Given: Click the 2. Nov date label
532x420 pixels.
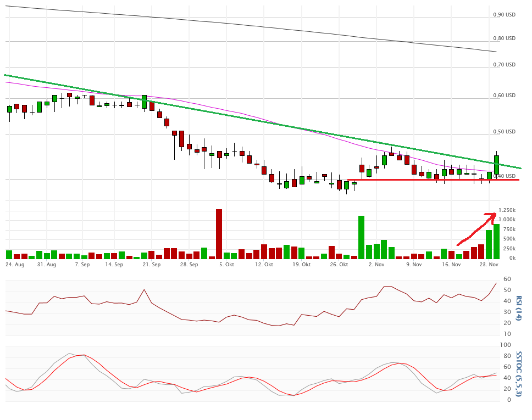Looking at the screenshot, I should coord(377,265).
